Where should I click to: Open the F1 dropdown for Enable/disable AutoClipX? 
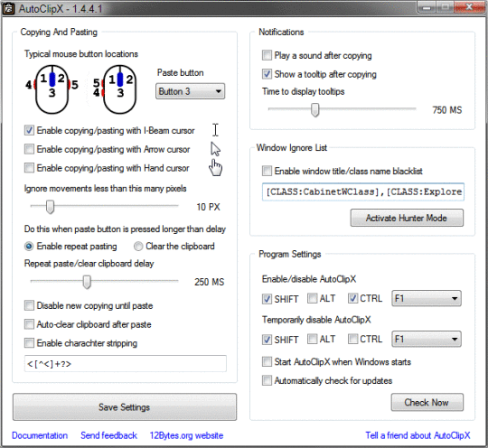pos(427,299)
